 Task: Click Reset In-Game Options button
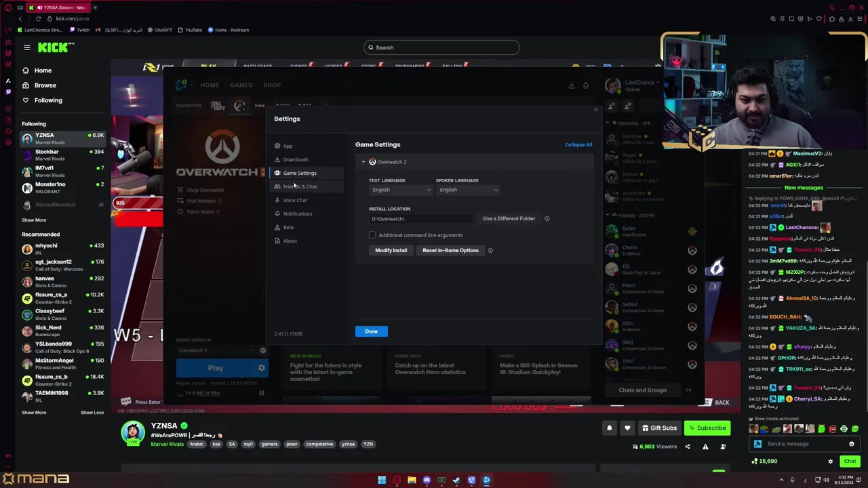450,251
